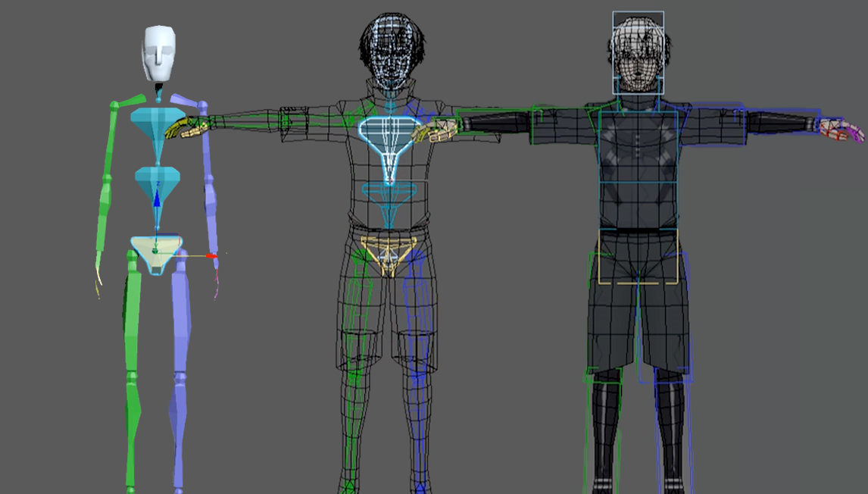Select the biped's purple upper arm bone

(x=207, y=142)
